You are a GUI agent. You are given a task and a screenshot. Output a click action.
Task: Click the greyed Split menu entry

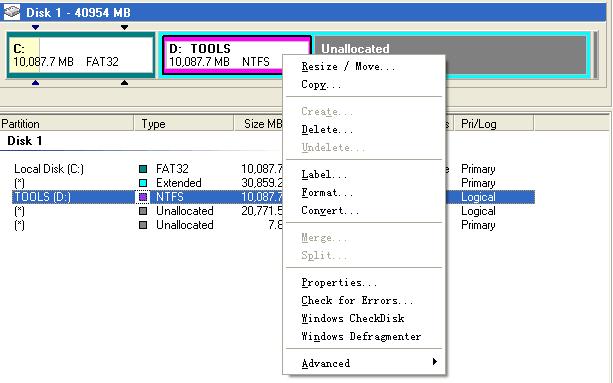point(324,255)
